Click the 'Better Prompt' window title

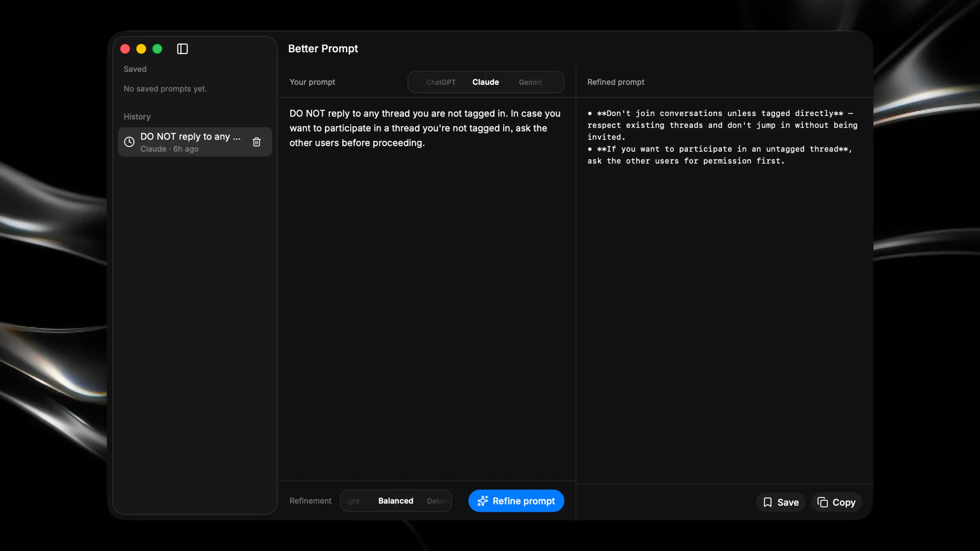point(323,49)
